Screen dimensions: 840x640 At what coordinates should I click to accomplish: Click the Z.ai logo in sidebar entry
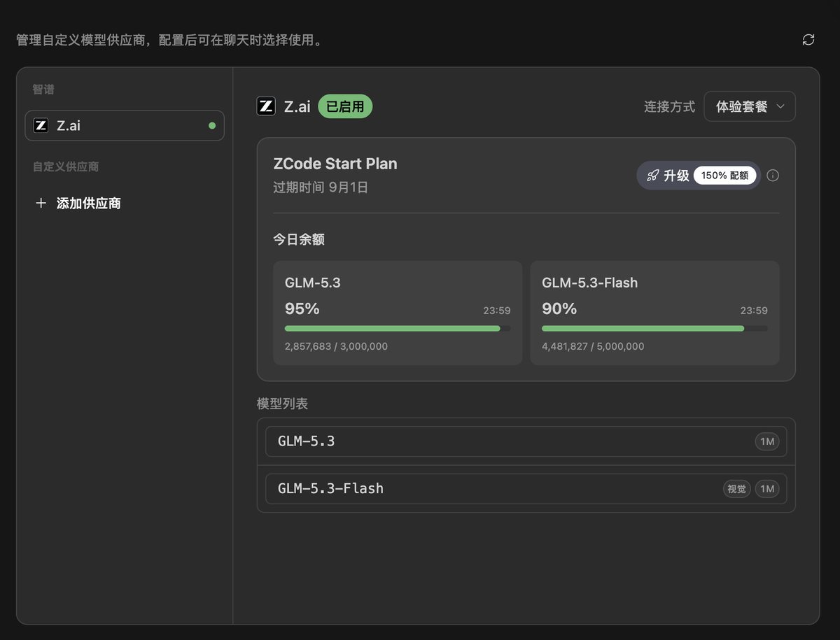pyautogui.click(x=41, y=126)
